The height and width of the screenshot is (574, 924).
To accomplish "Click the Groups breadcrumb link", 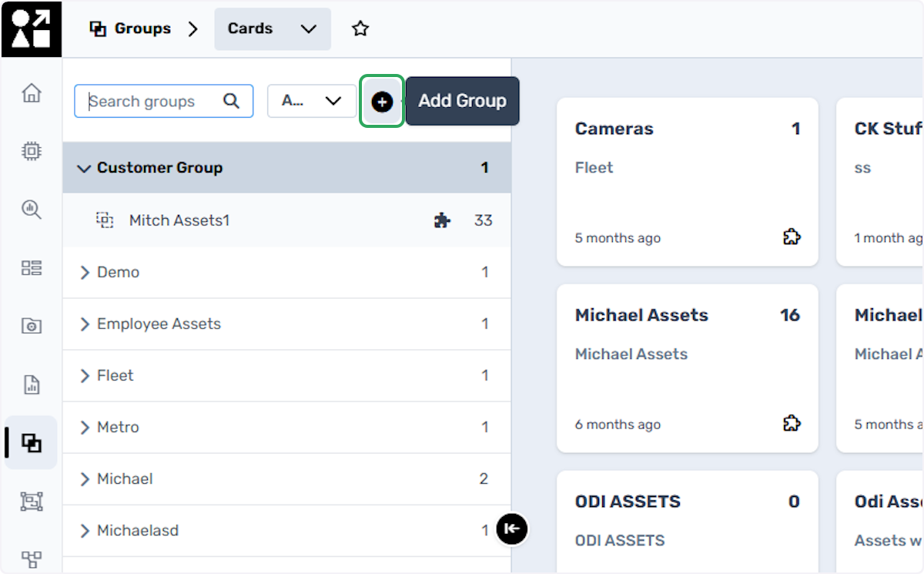I will [x=142, y=29].
